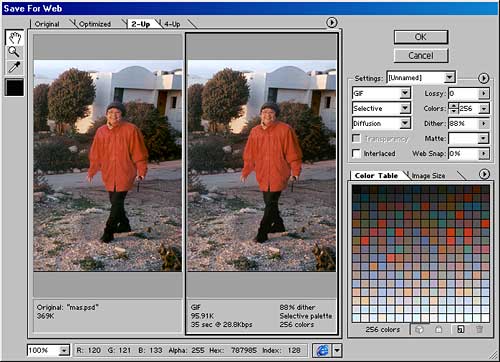This screenshot has width=500, height=362.
Task: Click the lock selected colors icon
Action: point(439,330)
